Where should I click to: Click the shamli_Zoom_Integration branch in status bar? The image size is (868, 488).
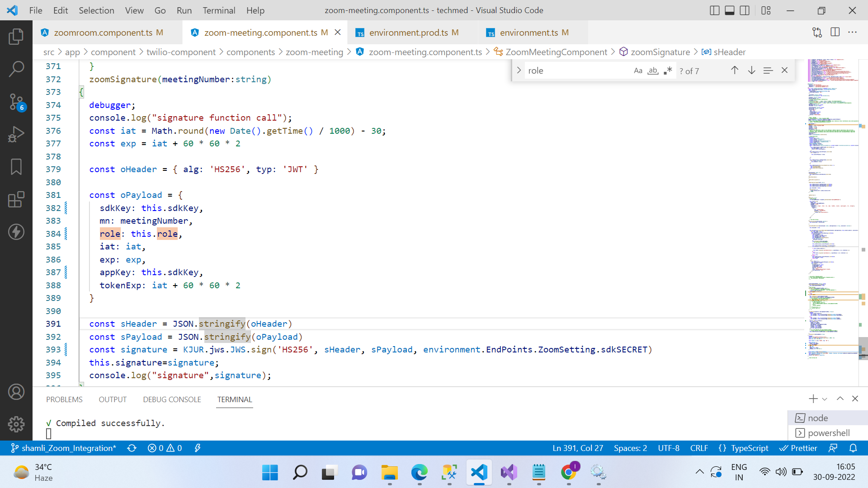coord(64,448)
